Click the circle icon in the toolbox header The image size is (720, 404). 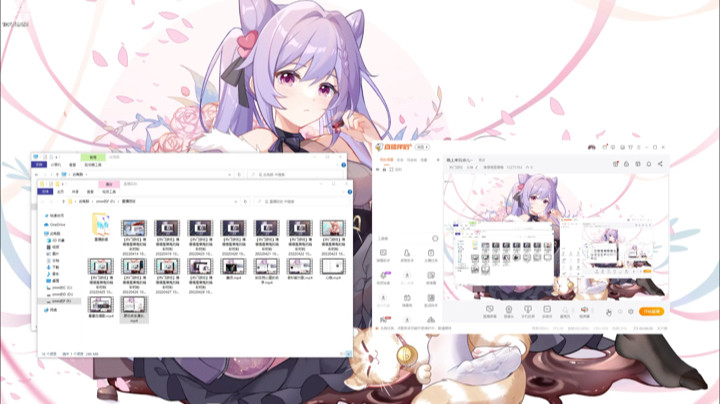point(435,238)
